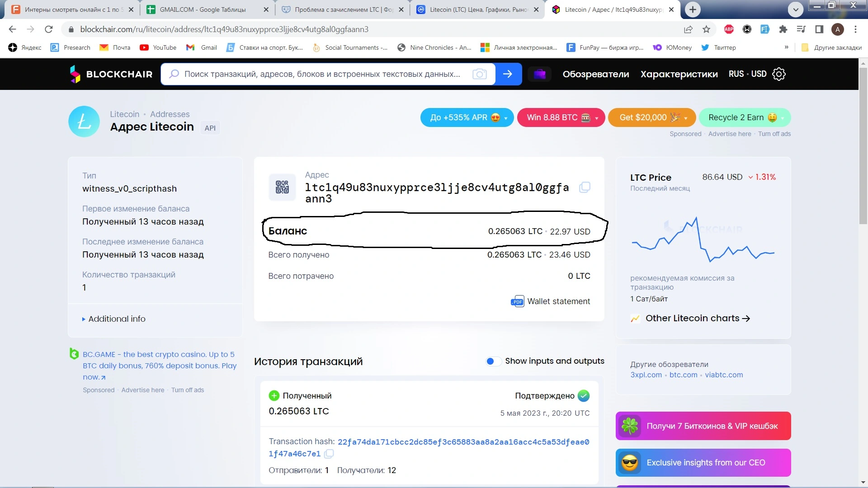Open Other Litecoin charts link
Image resolution: width=868 pixels, height=488 pixels.
point(698,319)
